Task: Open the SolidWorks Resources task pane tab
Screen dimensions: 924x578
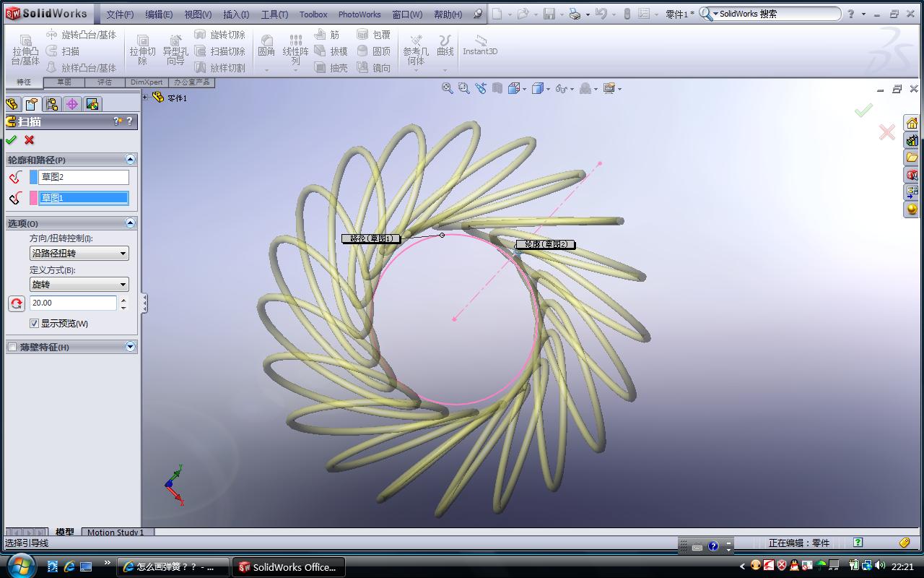Action: point(912,123)
